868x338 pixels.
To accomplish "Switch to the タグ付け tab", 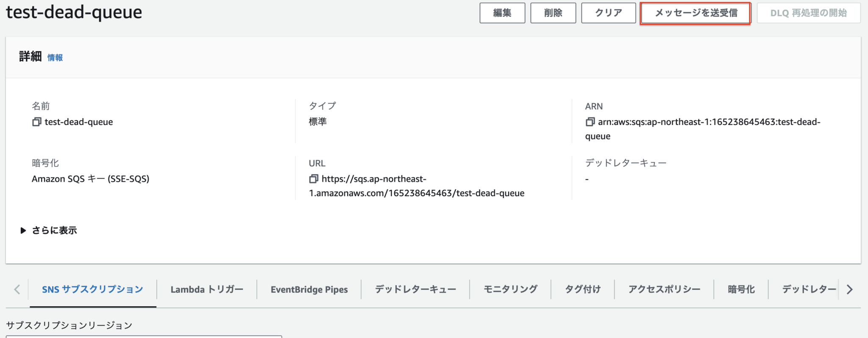I will point(583,289).
